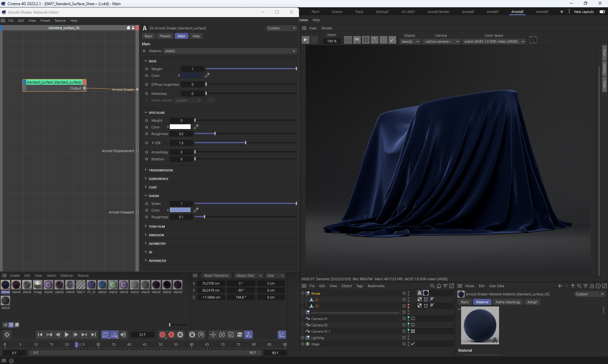Switch to the Presets tab in the shader editor
This screenshot has width=608, height=364.
pos(165,36)
